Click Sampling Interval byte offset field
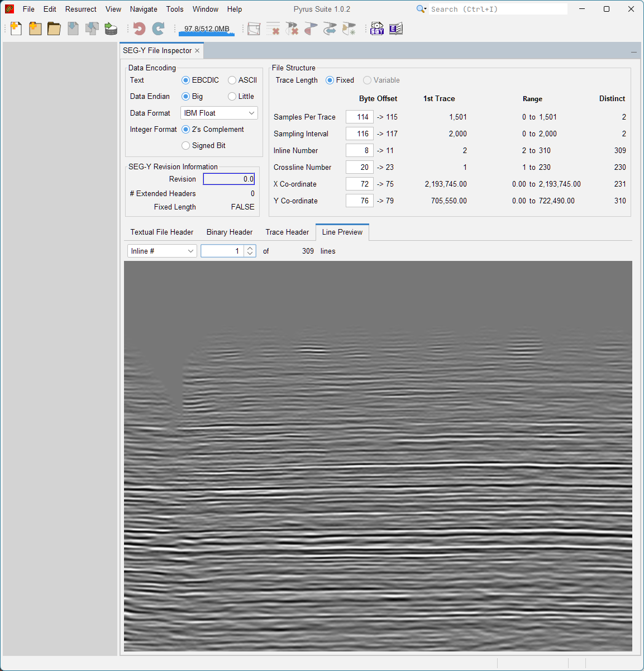The width and height of the screenshot is (644, 671). pos(360,134)
